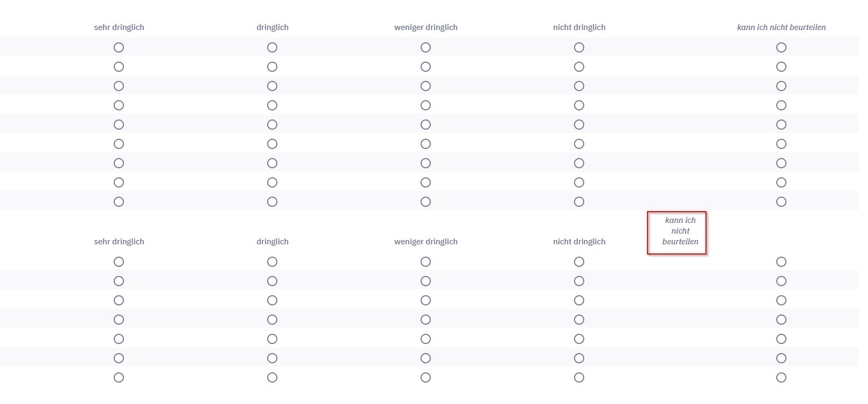
Task: Choose 'dringlich' in second row of lower table
Action: tap(272, 281)
